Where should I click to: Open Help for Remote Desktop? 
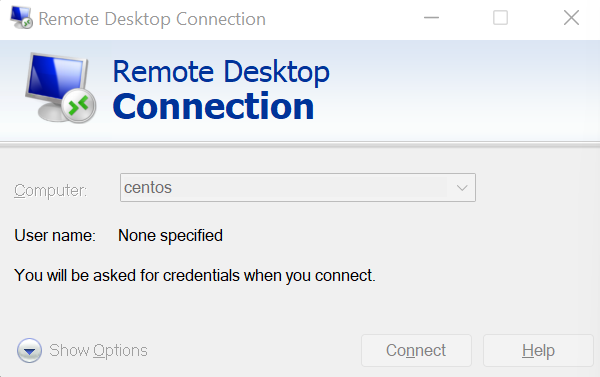pyautogui.click(x=538, y=351)
